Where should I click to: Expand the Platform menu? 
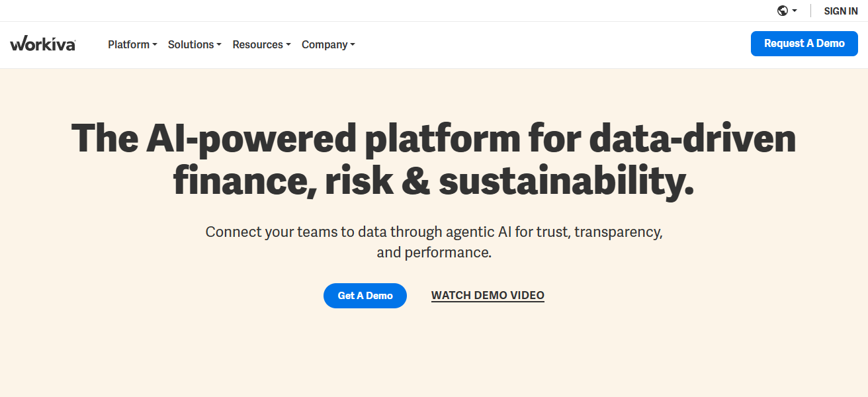pyautogui.click(x=128, y=44)
